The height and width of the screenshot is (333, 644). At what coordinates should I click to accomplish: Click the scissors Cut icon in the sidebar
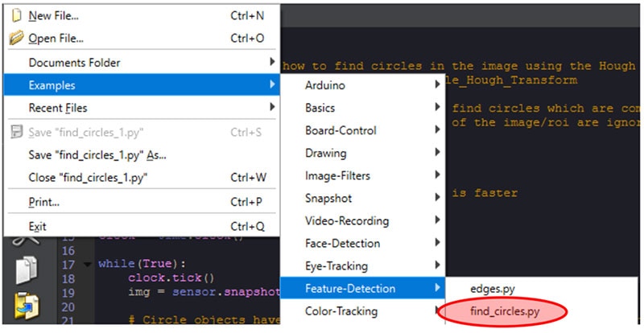25,239
